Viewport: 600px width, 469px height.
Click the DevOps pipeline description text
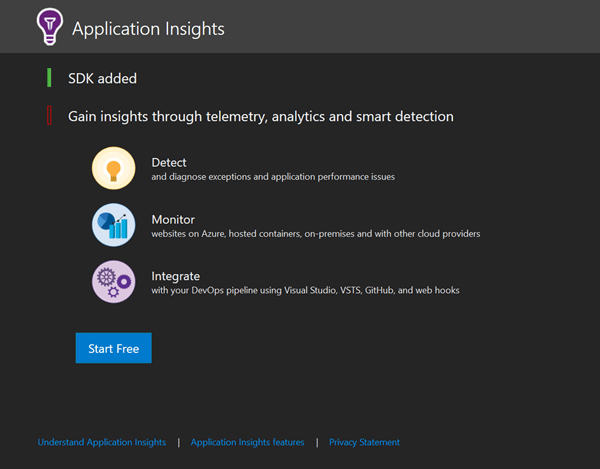[305, 291]
